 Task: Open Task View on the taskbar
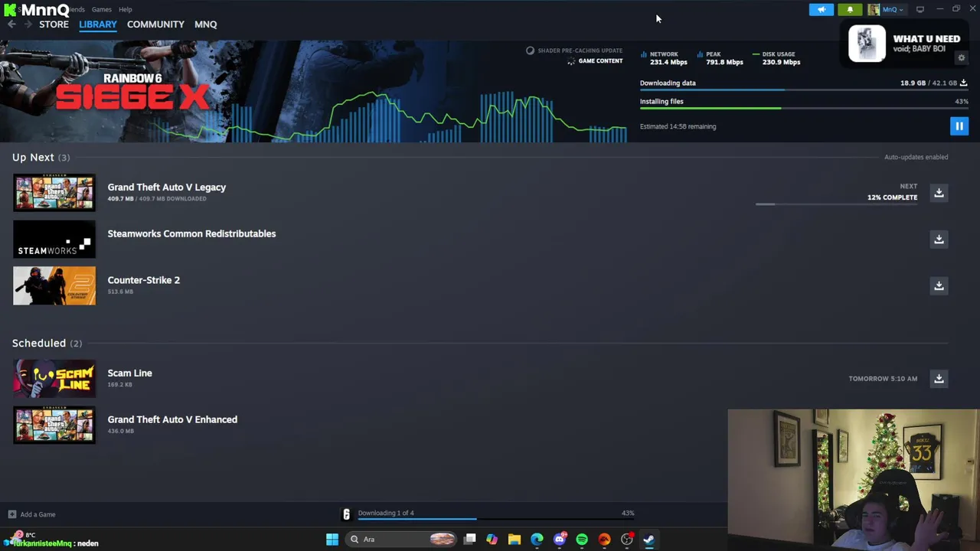[x=469, y=540]
